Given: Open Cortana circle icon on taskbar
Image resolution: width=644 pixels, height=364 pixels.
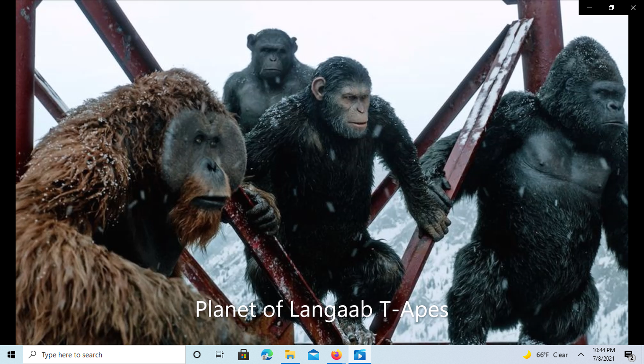Looking at the screenshot, I should [197, 355].
